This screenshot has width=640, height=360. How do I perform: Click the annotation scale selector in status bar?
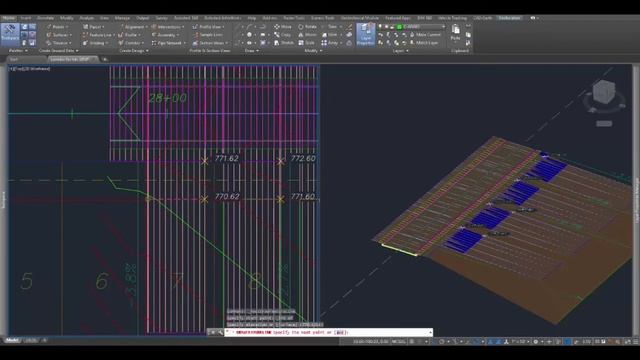[x=520, y=341]
